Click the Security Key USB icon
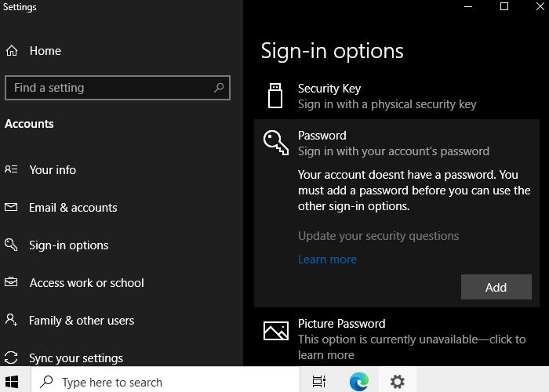This screenshot has height=392, width=549. click(275, 96)
